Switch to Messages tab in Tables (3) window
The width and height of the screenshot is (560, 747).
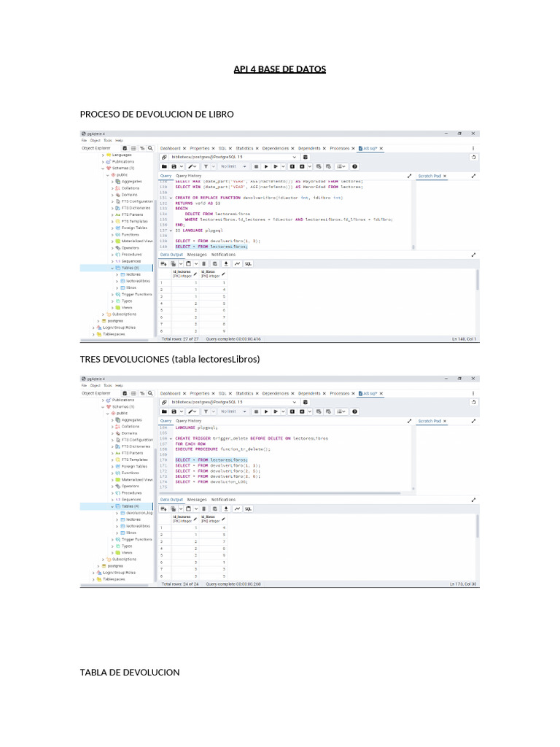[x=197, y=255]
